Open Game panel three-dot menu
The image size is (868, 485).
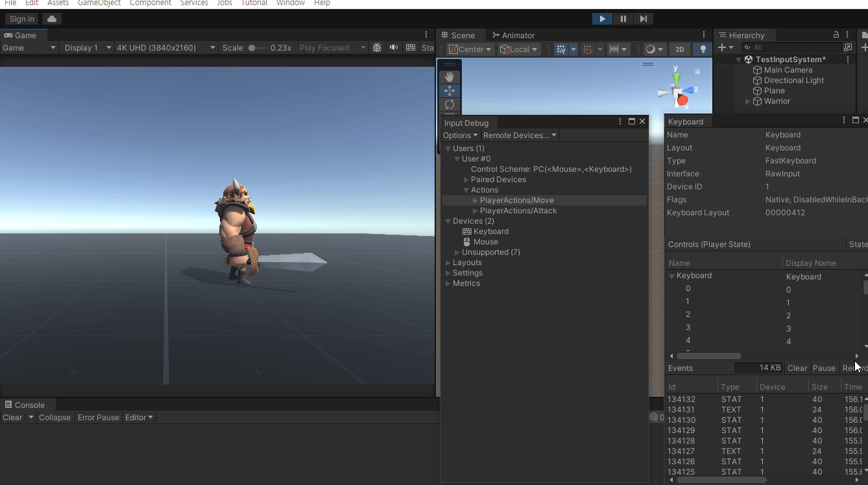tap(426, 35)
